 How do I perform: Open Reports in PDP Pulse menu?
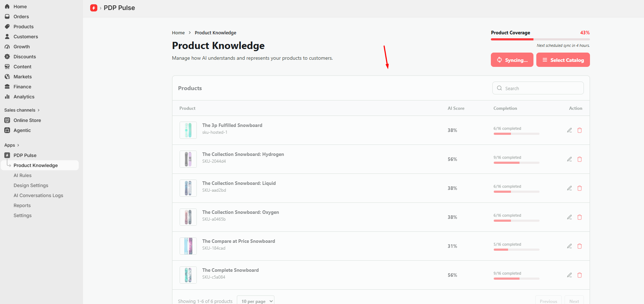[x=22, y=205]
